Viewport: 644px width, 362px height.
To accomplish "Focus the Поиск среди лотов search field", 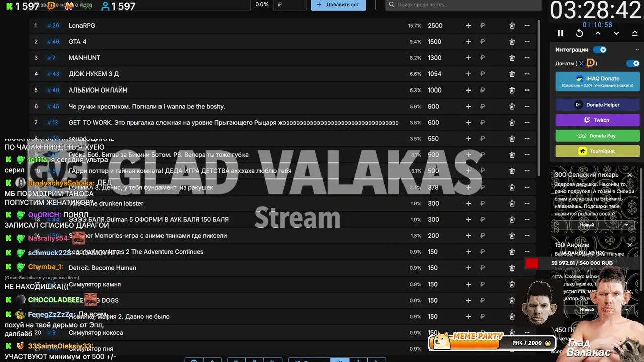I will tap(463, 5).
